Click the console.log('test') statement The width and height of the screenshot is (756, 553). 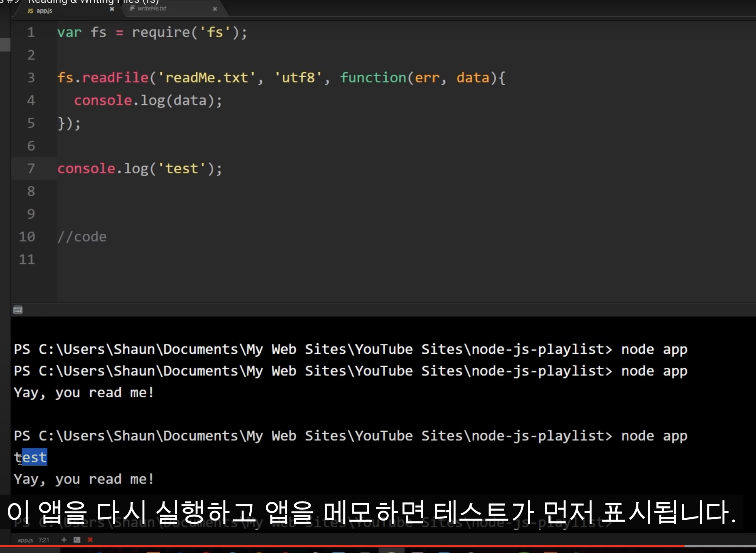tap(140, 168)
